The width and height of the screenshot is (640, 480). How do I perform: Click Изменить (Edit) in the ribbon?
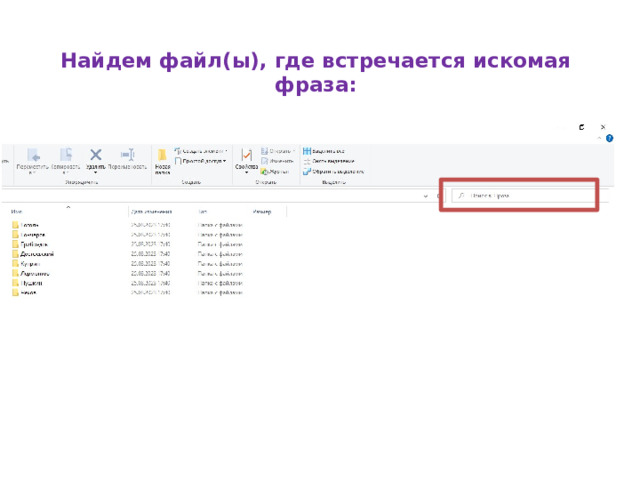277,161
